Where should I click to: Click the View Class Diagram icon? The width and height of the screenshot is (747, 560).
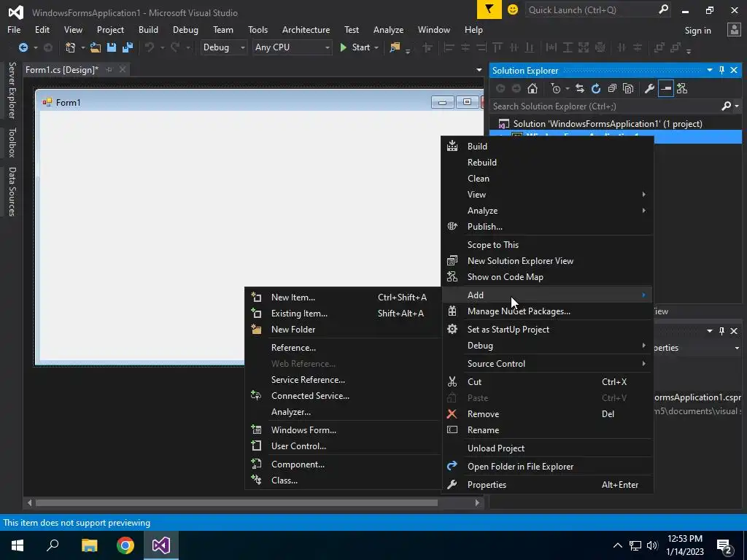tap(682, 88)
